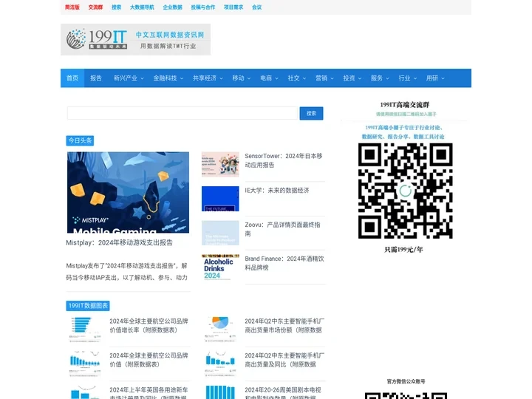Click the 199IT高端交流群 heading
Viewport: 532px width, 399px height.
pos(404,105)
